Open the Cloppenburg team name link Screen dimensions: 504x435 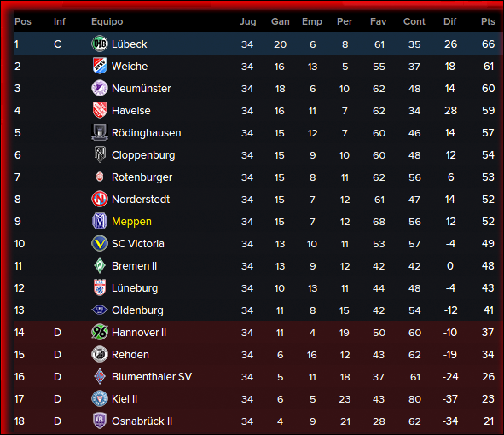pos(143,155)
